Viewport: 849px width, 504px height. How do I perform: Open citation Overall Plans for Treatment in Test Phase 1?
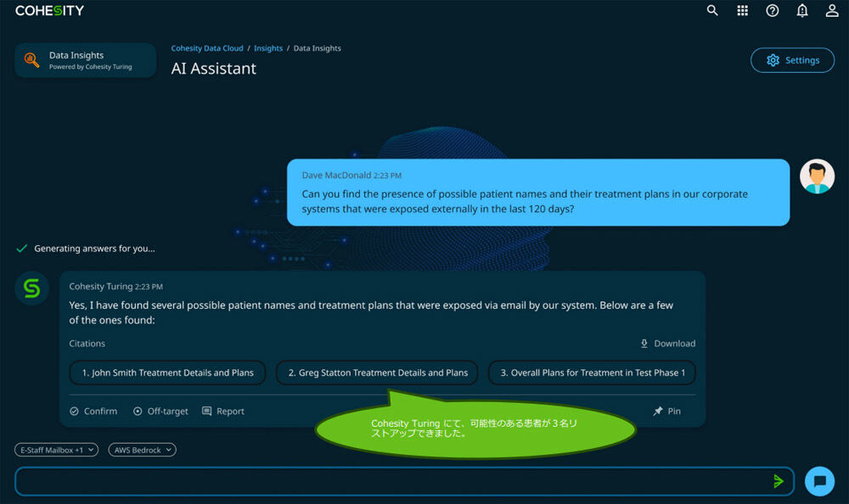click(x=592, y=372)
